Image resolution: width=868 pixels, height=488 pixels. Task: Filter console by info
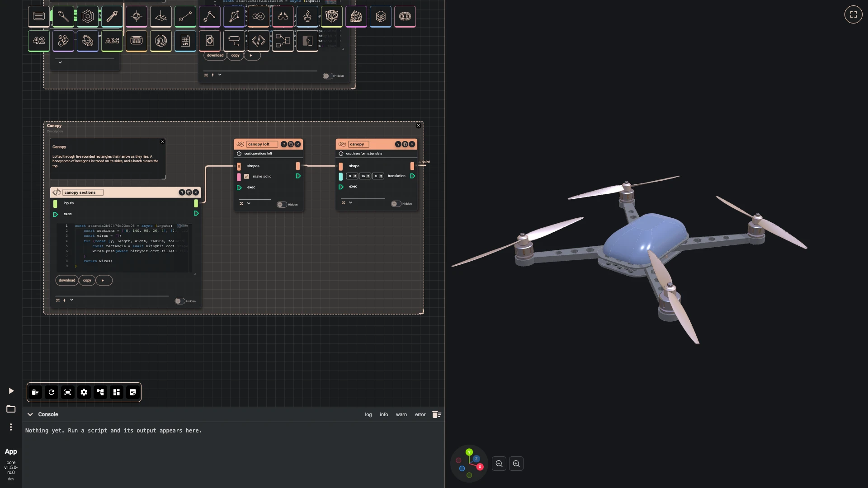click(384, 415)
